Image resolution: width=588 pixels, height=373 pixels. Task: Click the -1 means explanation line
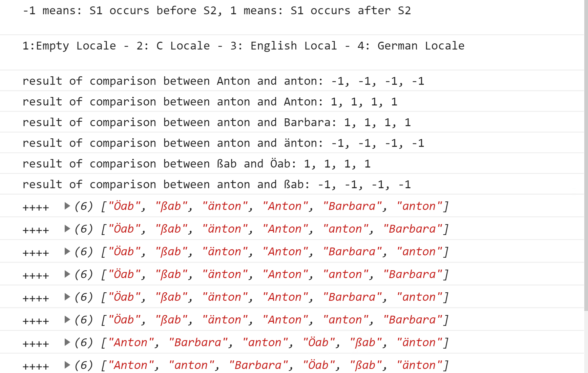click(x=216, y=11)
